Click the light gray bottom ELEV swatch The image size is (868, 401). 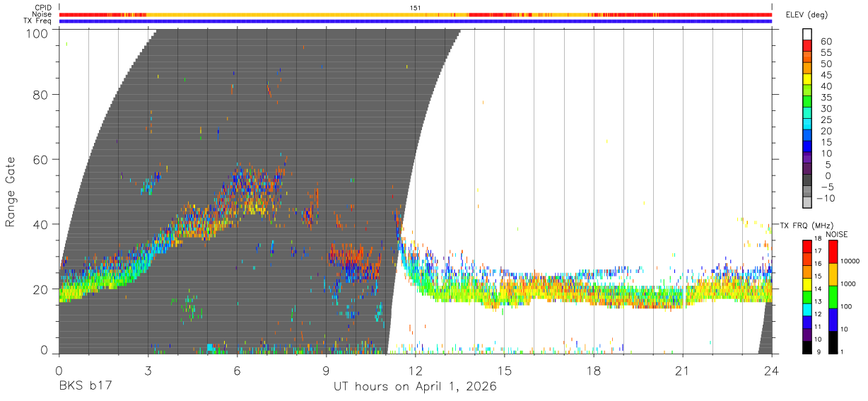[807, 204]
